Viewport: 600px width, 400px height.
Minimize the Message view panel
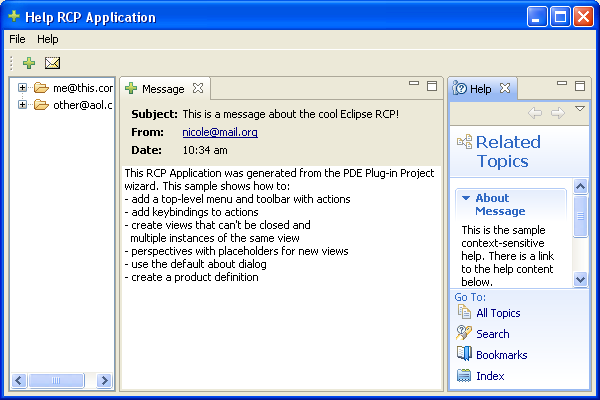click(x=414, y=83)
